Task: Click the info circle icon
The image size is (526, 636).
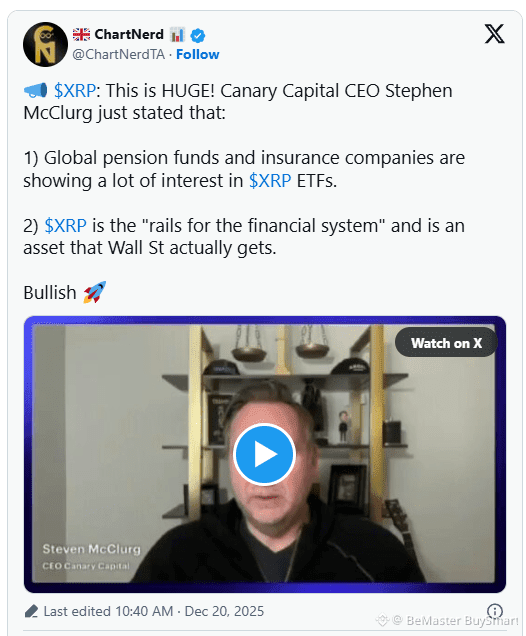Action: pyautogui.click(x=495, y=611)
